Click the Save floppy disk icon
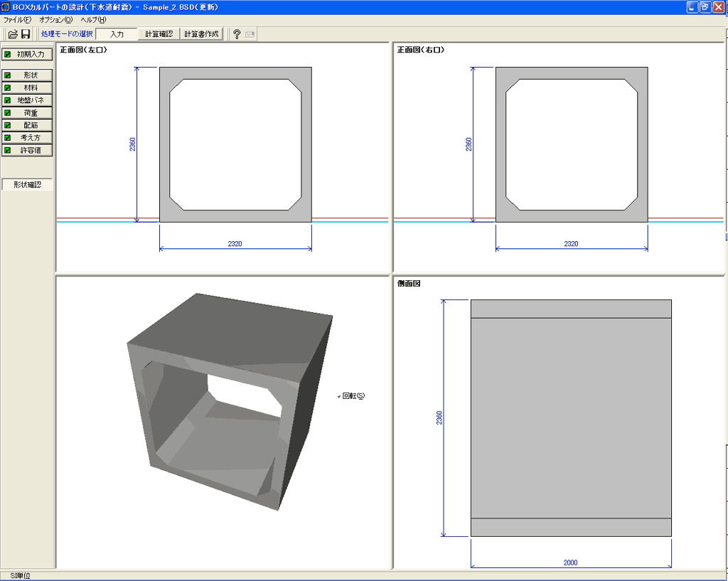The width and height of the screenshot is (728, 581). 26,34
